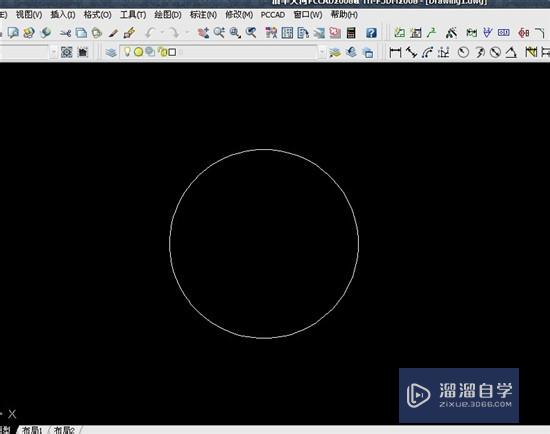
Task: Click the Redo arrow icon
Action: point(174,33)
